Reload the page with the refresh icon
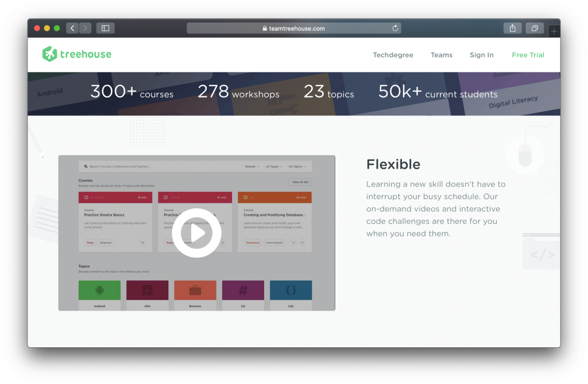 [395, 28]
